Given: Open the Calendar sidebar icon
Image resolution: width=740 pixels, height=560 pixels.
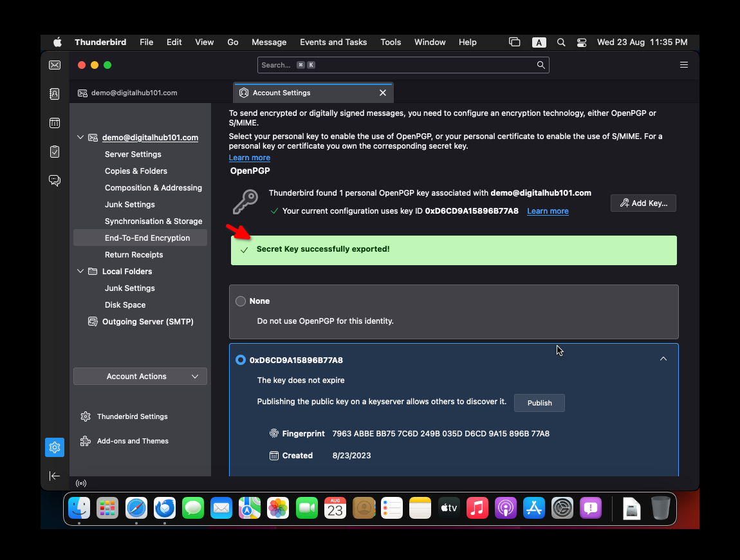Looking at the screenshot, I should pyautogui.click(x=55, y=123).
